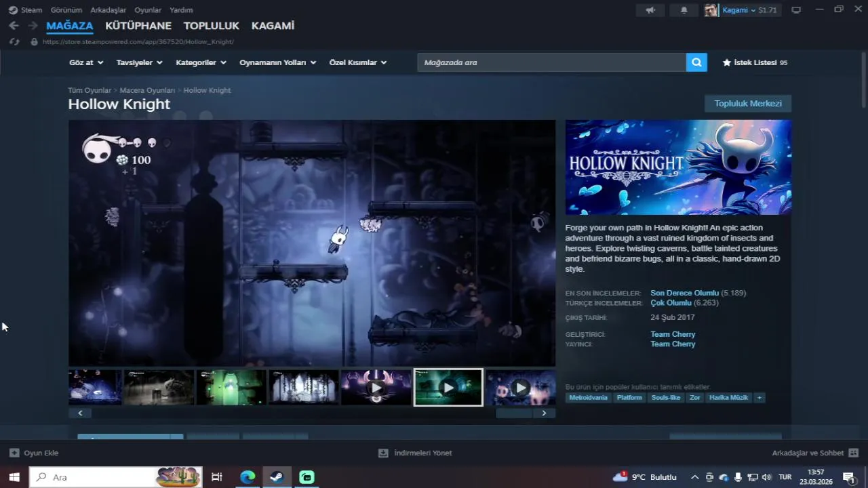The image size is (868, 488).
Task: Expand the Göz at dropdown
Action: tap(86, 62)
